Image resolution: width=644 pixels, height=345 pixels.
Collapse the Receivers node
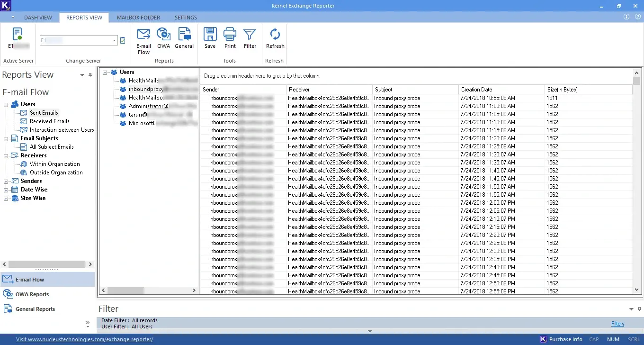(x=6, y=155)
